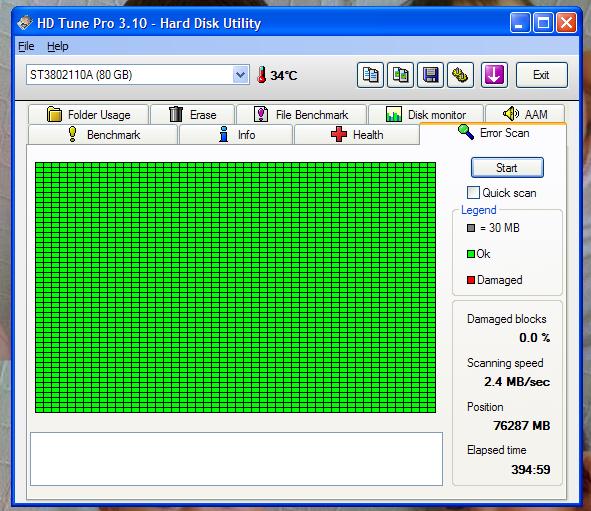This screenshot has width=591, height=511.
Task: Open the File menu
Action: (26, 46)
